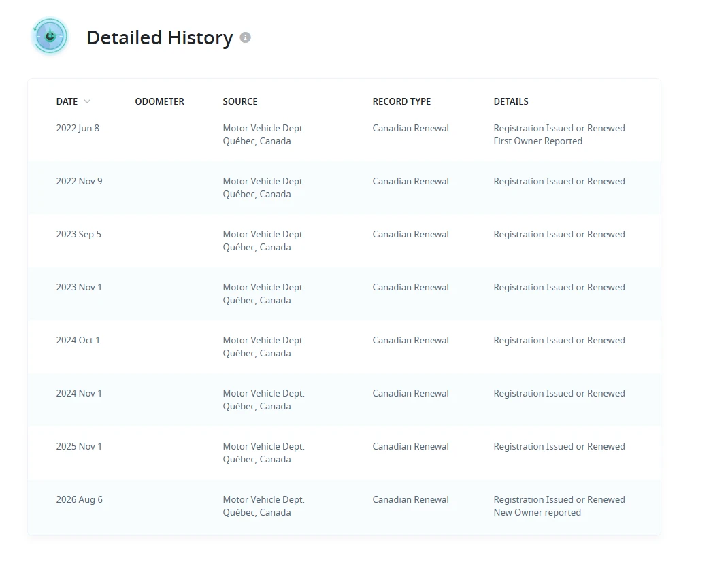Click Registration Issued or Renewed in 2024 Nov 1 row

tap(559, 393)
